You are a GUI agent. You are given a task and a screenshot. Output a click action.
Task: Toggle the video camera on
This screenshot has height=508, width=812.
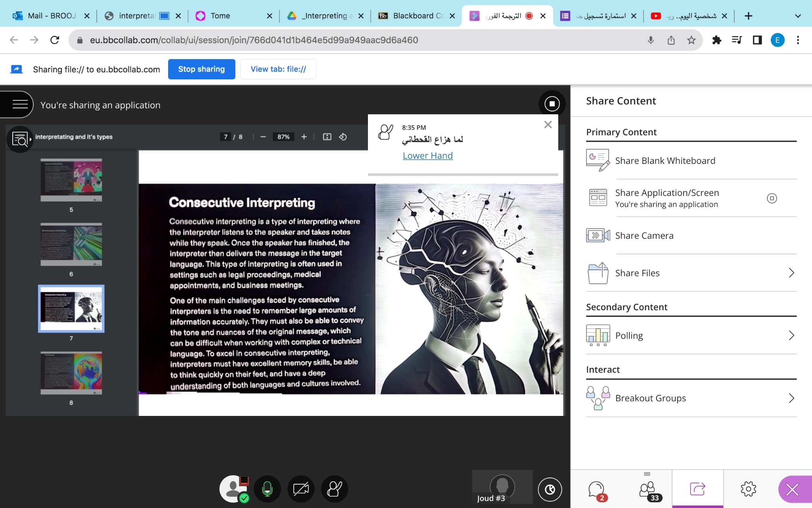point(301,489)
